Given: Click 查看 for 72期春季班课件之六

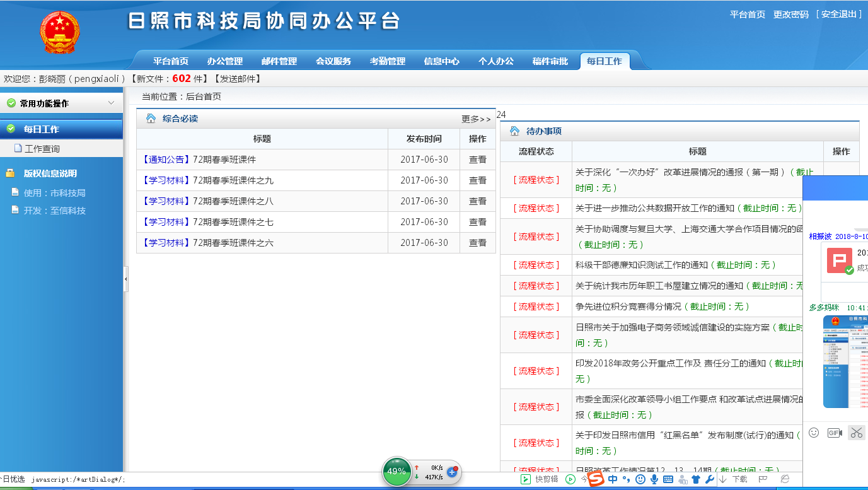Looking at the screenshot, I should [478, 243].
